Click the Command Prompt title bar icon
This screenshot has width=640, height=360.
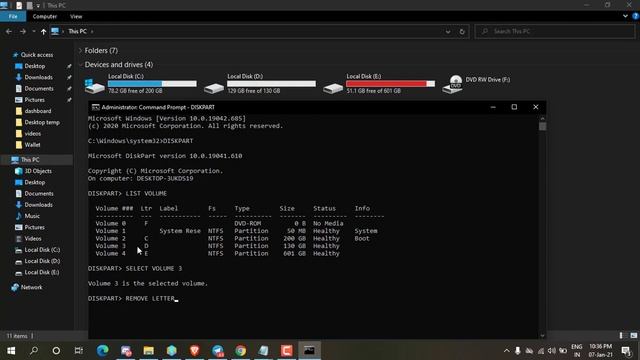[x=96, y=107]
